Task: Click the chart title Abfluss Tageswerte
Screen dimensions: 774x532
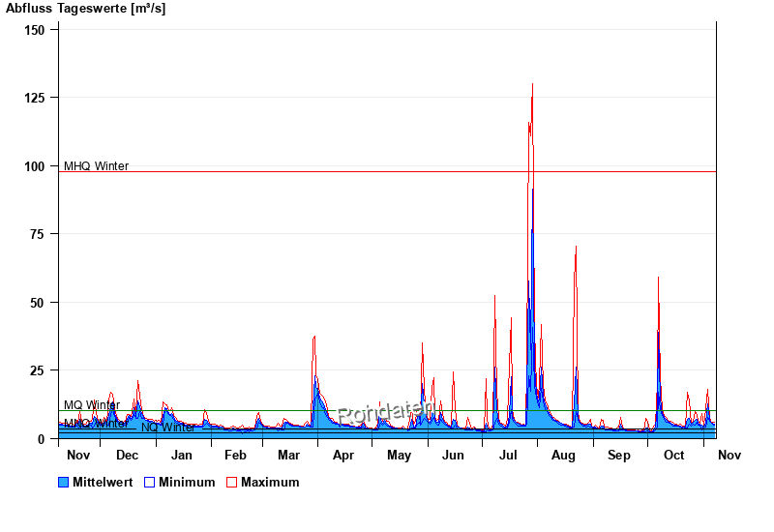Action: click(x=85, y=9)
